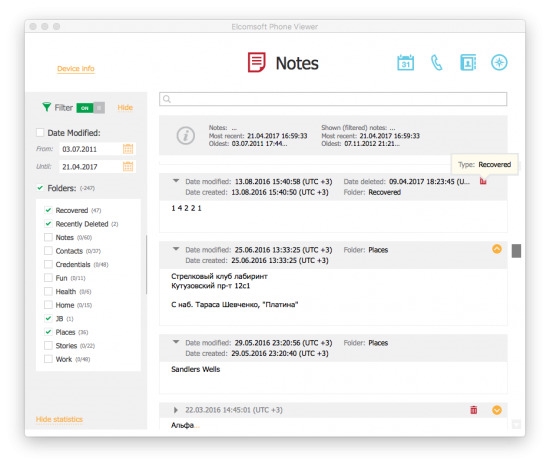The height and width of the screenshot is (466, 550).
Task: Open the compass browser icon
Action: pyautogui.click(x=499, y=63)
